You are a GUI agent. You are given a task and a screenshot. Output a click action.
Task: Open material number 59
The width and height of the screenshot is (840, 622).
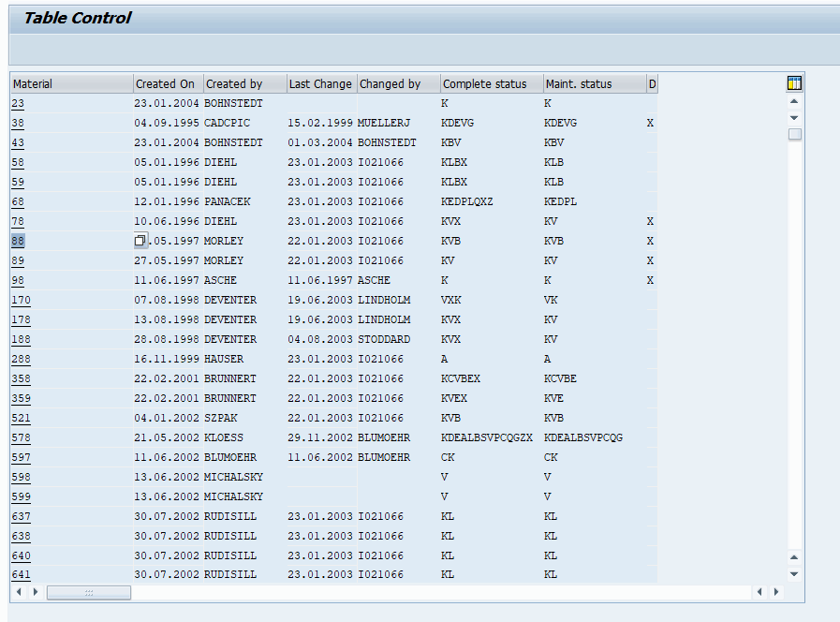point(18,182)
